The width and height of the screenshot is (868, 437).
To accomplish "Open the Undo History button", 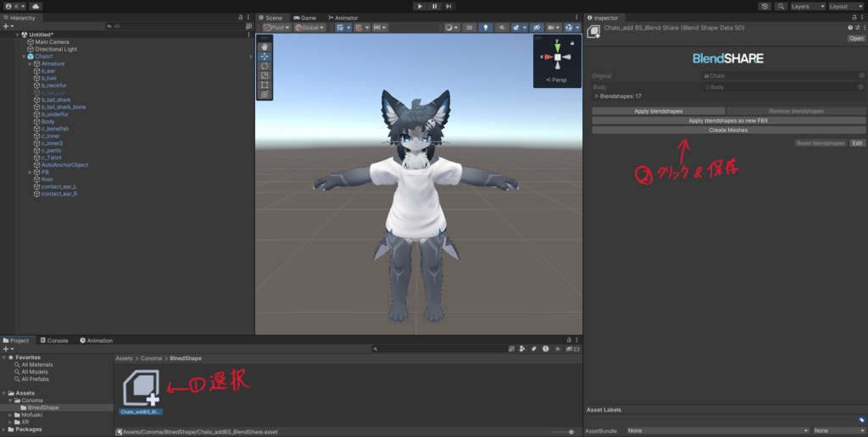I will click(x=765, y=6).
